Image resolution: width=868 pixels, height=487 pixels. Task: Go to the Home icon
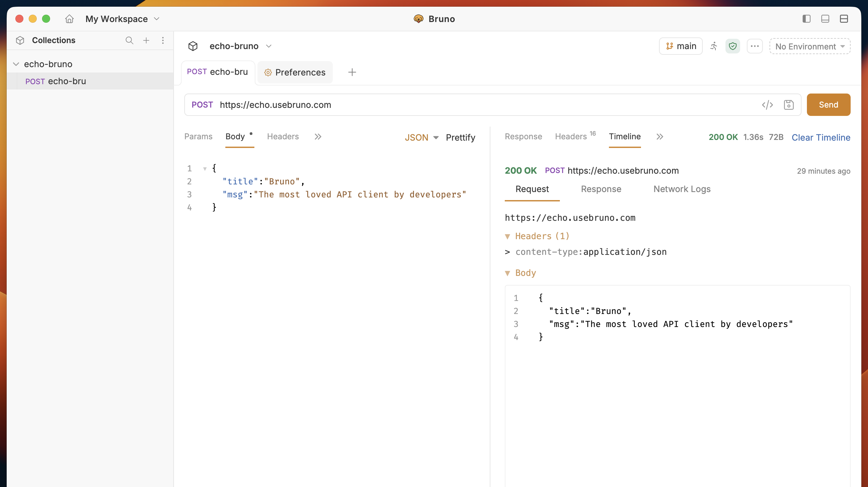tap(69, 19)
